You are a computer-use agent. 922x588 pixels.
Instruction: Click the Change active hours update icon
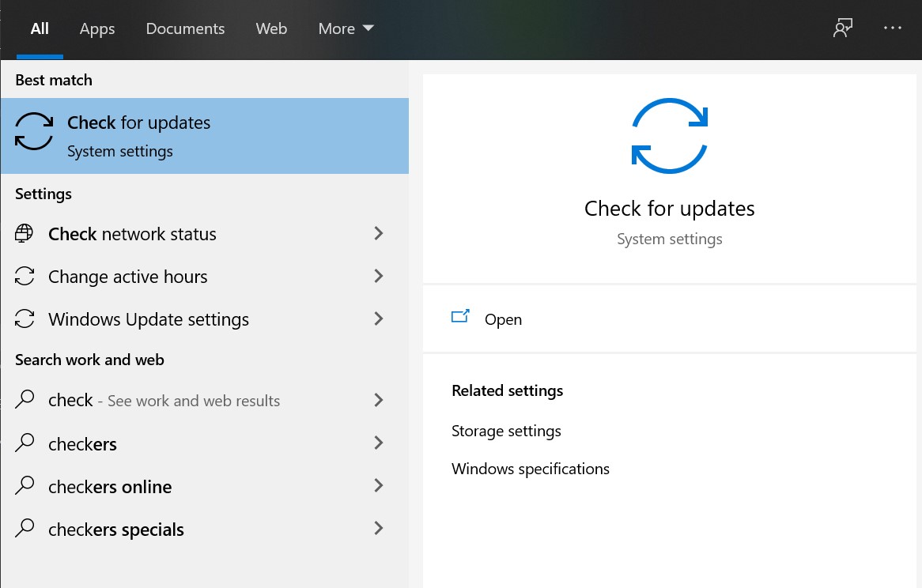coord(24,276)
